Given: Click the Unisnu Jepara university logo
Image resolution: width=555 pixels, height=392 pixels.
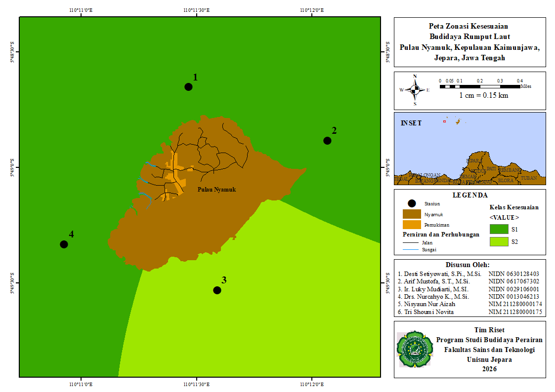Looking at the screenshot, I should point(415,349).
